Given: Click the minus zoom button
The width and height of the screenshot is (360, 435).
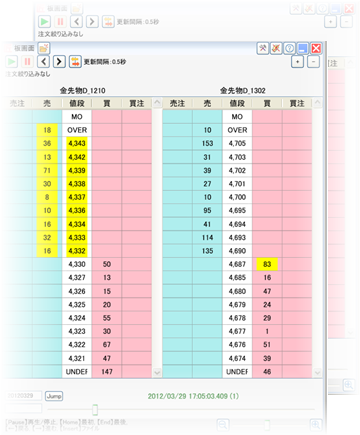Looking at the screenshot, I should [313, 62].
